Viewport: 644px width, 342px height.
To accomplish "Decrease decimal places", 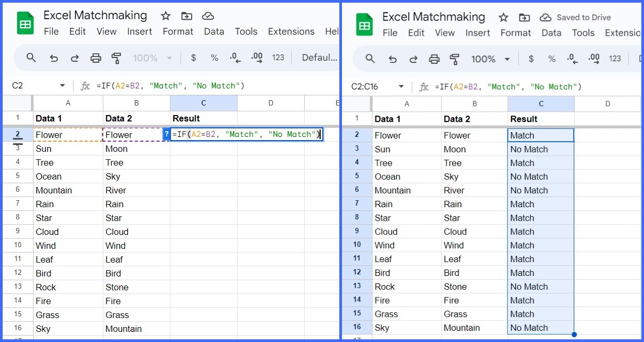I will pyautogui.click(x=234, y=58).
